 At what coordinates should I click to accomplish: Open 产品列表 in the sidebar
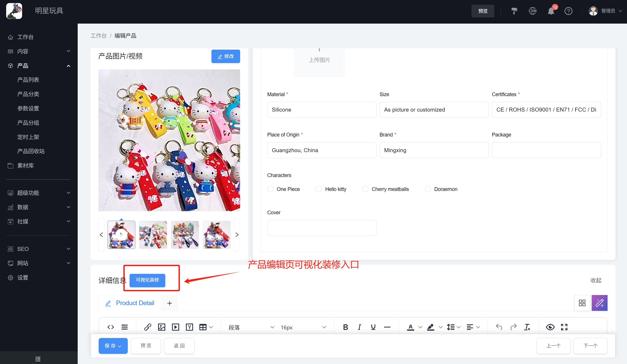tap(28, 80)
